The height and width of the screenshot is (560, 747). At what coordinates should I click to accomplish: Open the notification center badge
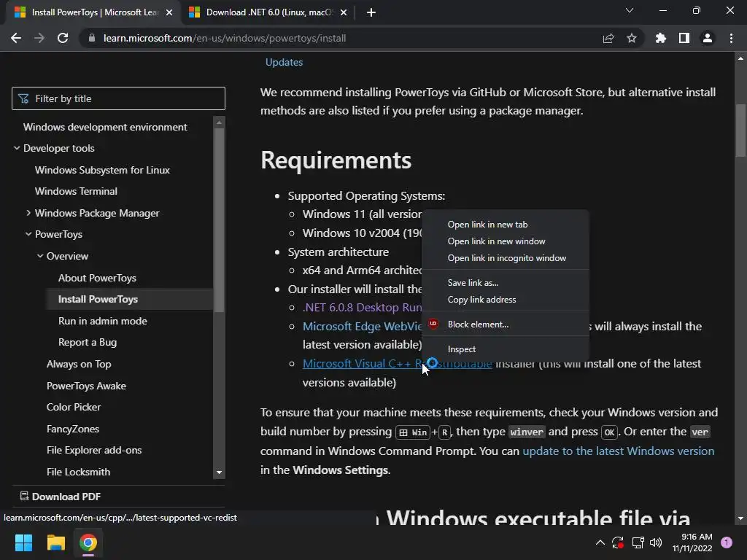point(727,542)
